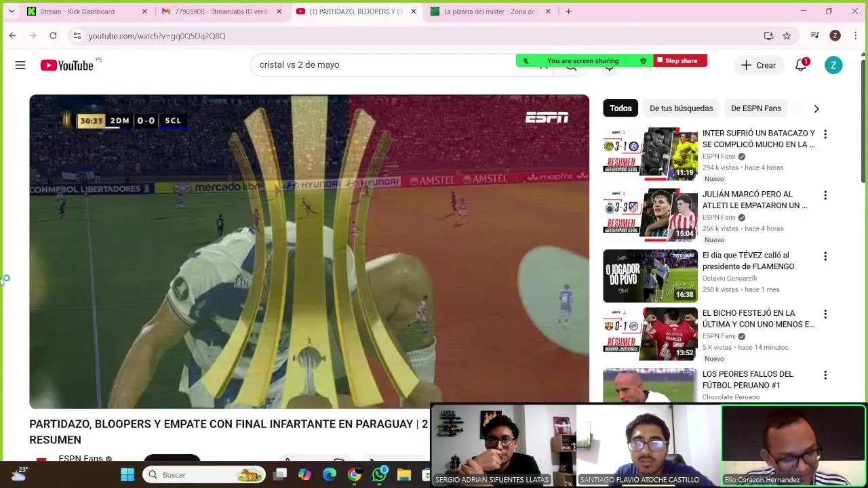This screenshot has height=488, width=868.
Task: Go back to the previous page
Action: [x=12, y=35]
